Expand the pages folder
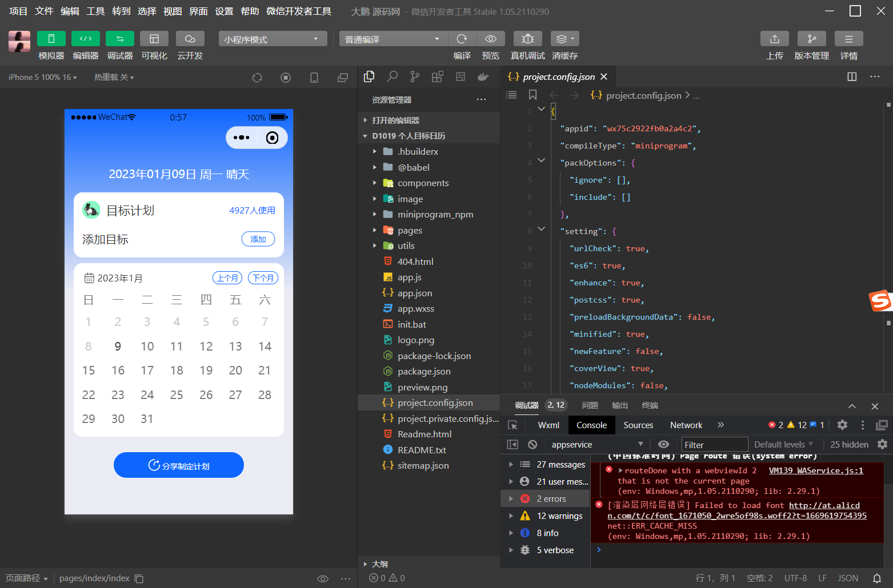 point(410,230)
